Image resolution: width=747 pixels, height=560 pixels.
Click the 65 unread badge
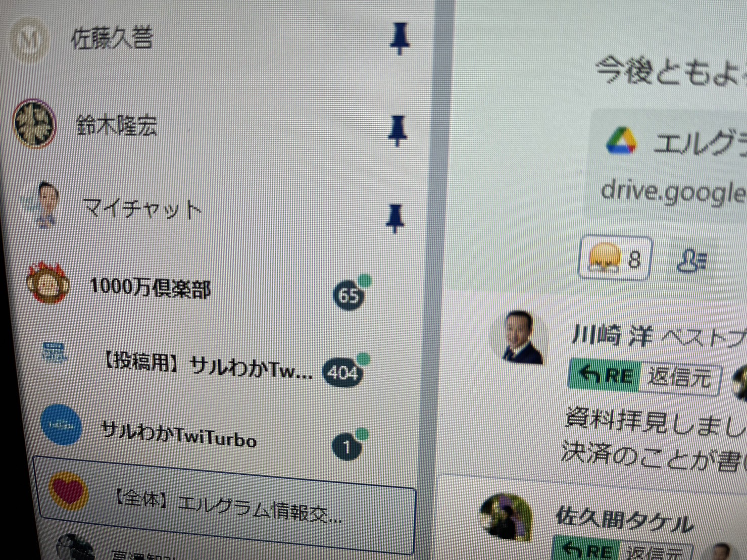pos(348,294)
